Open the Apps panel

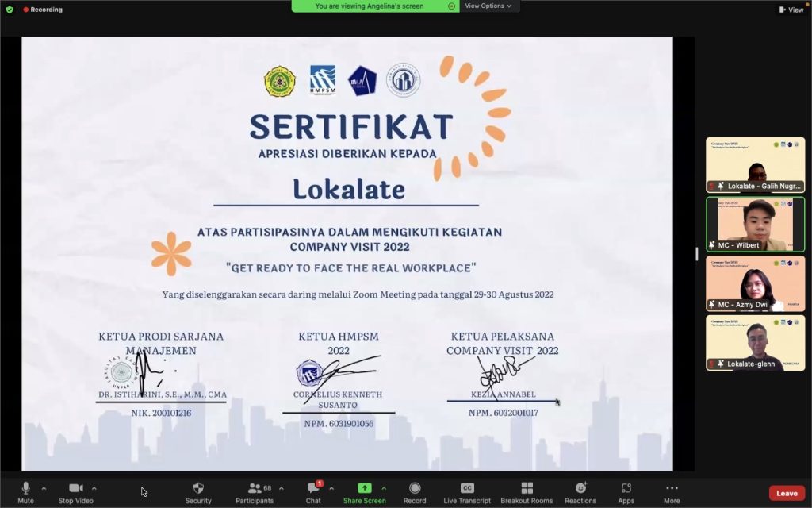(x=626, y=488)
